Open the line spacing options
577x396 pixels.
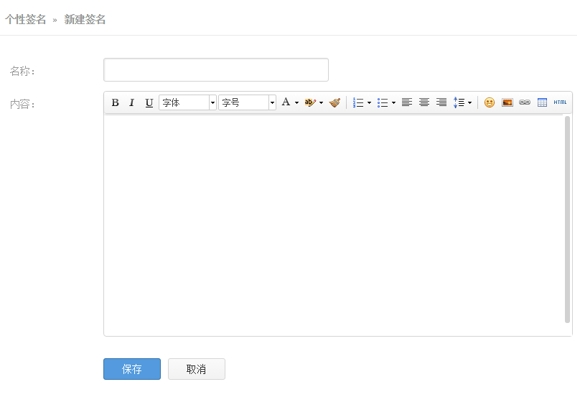(x=462, y=103)
